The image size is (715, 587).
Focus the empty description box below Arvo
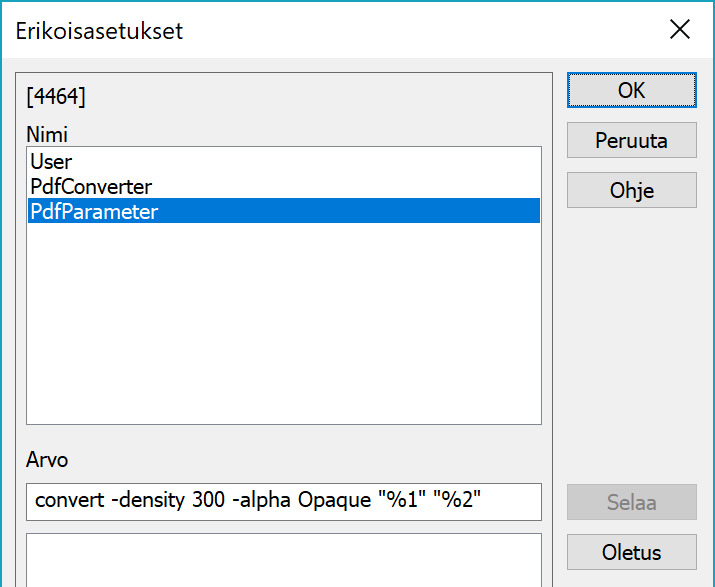(x=283, y=560)
